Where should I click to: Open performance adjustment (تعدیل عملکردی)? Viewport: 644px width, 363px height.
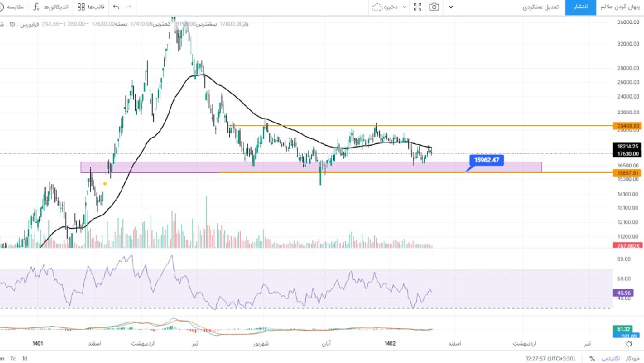coord(540,7)
